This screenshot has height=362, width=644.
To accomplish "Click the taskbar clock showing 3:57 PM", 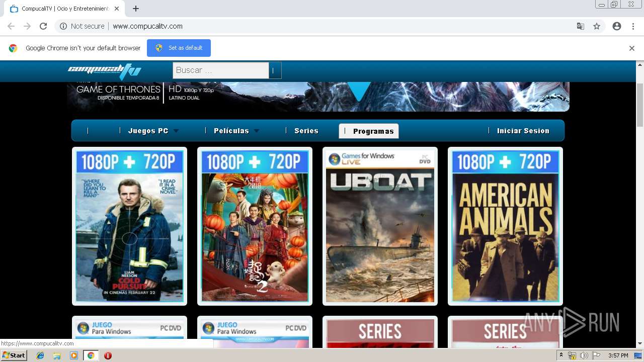I will coord(618,355).
